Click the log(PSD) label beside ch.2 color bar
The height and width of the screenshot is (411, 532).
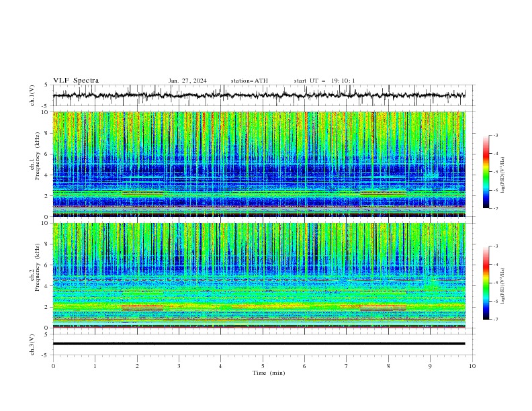coord(503,286)
